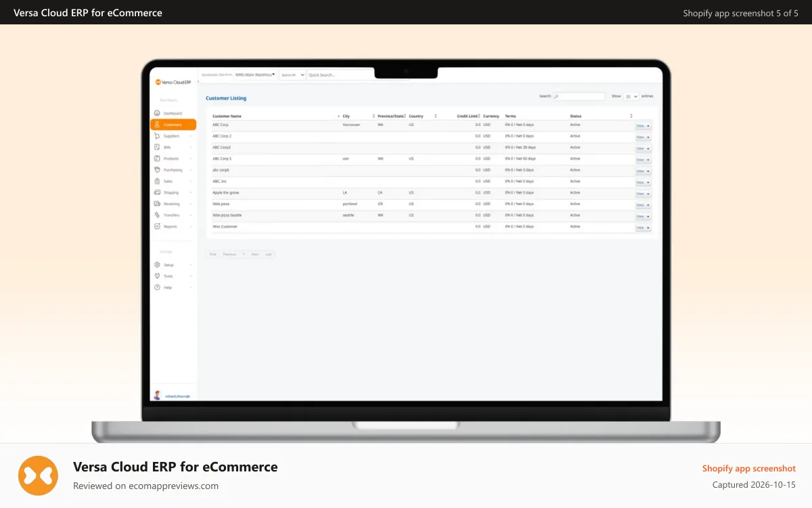Expand the Reports submenu chevron

(191, 227)
